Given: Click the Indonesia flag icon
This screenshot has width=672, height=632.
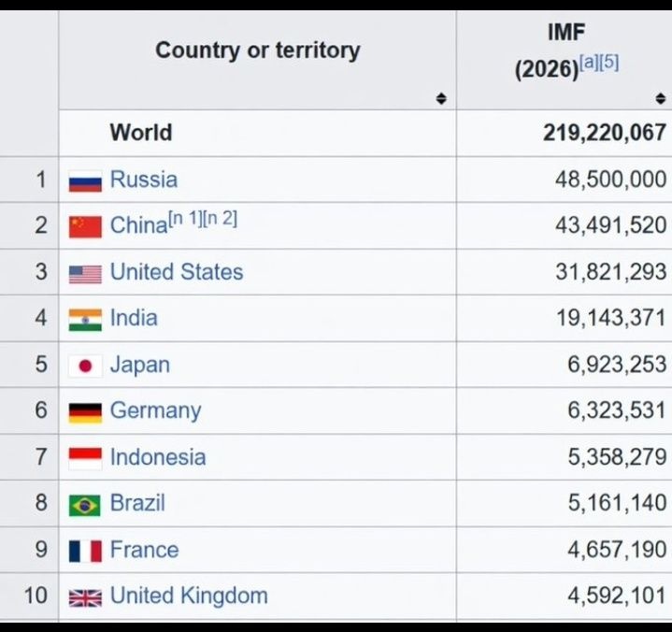Looking at the screenshot, I should click(85, 458).
